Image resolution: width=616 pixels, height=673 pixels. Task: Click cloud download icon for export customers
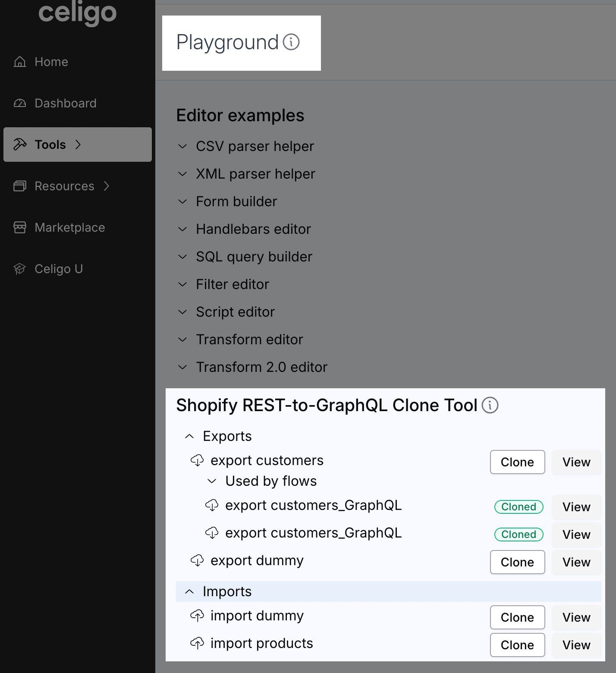pyautogui.click(x=197, y=460)
